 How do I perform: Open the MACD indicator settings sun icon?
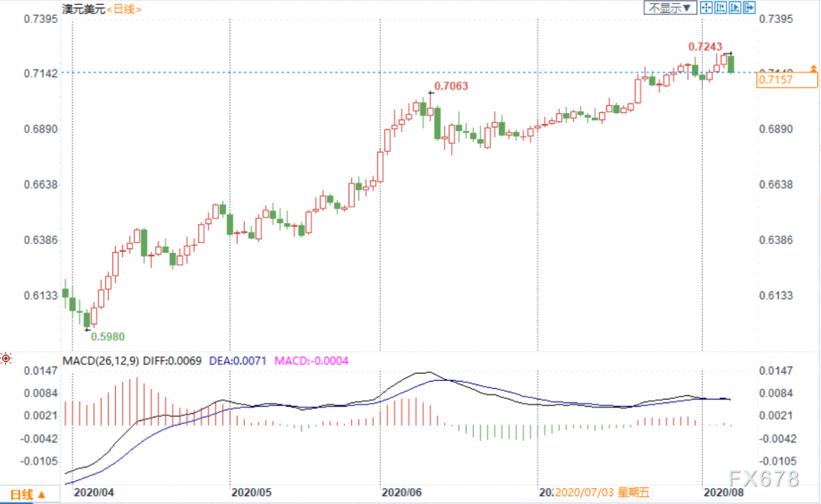pyautogui.click(x=6, y=359)
